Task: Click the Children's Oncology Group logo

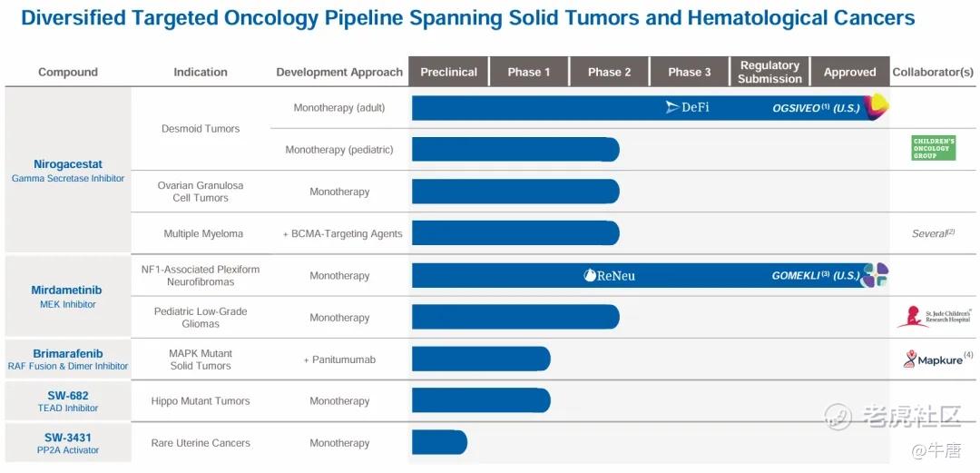Action: click(934, 148)
